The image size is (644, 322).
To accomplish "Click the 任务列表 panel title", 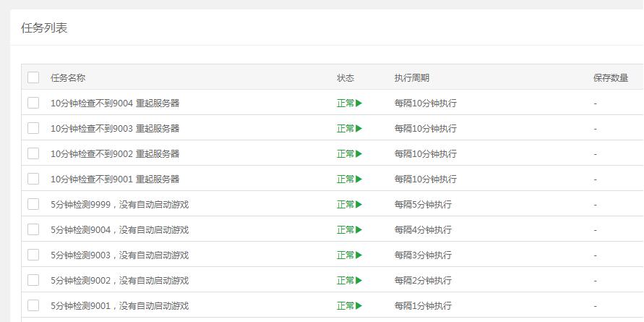I will tap(45, 28).
